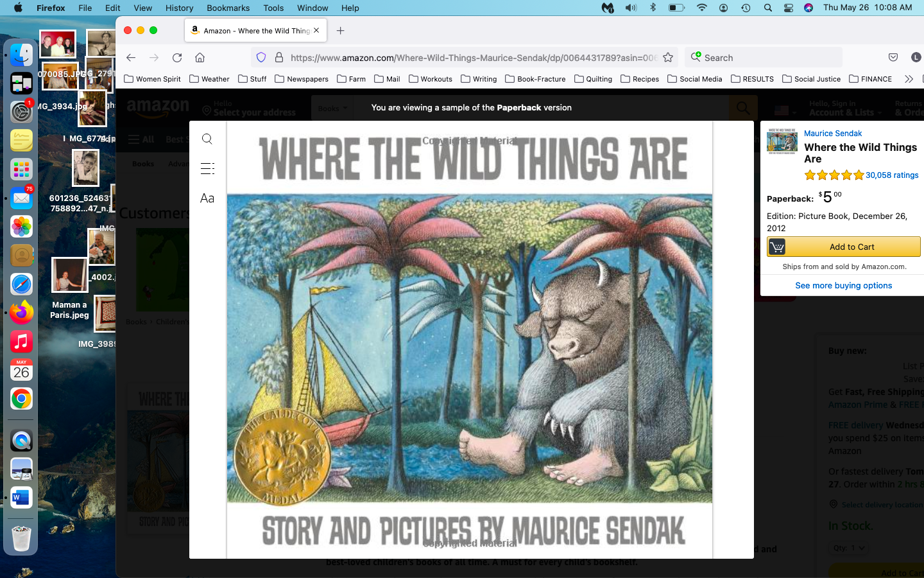Image resolution: width=924 pixels, height=578 pixels.
Task: Click the Wi-Fi icon in menu bar
Action: pyautogui.click(x=701, y=8)
